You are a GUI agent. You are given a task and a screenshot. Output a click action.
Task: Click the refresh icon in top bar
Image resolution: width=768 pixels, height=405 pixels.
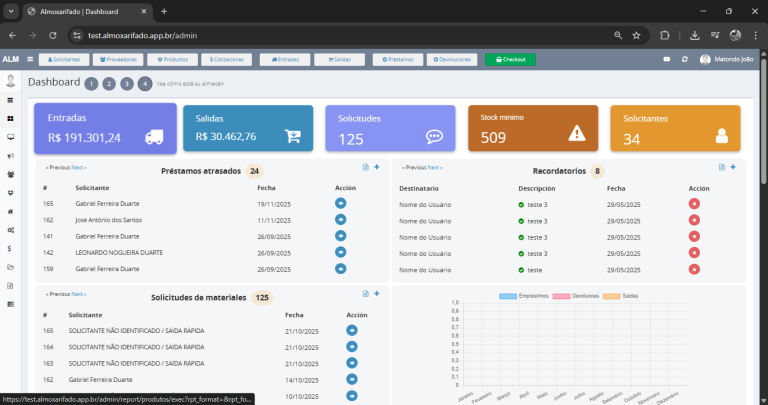[x=684, y=59]
